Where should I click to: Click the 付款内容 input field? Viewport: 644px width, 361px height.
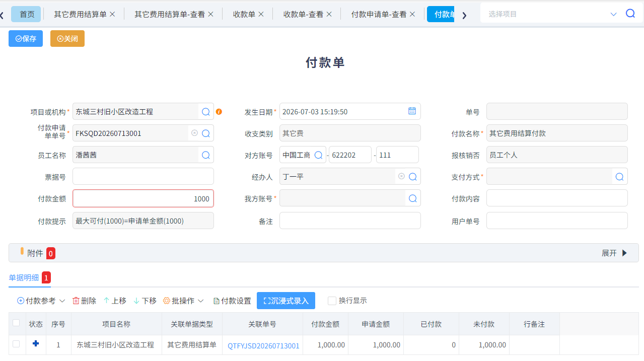coord(557,198)
